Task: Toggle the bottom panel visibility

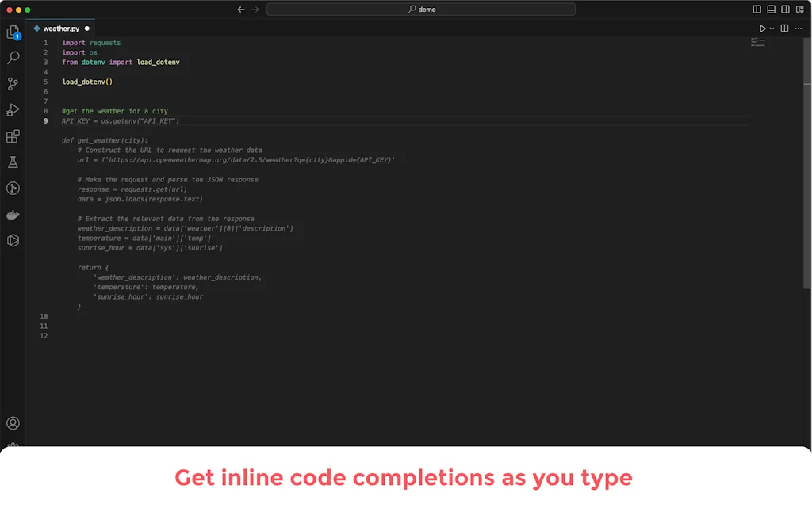Action: [x=769, y=9]
